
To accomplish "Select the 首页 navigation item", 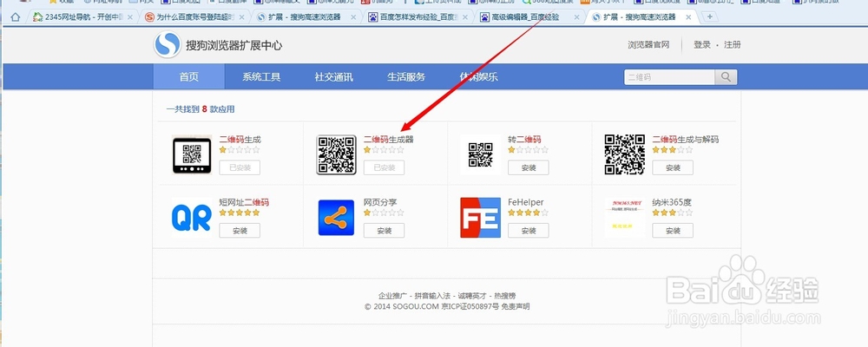I will [x=188, y=77].
